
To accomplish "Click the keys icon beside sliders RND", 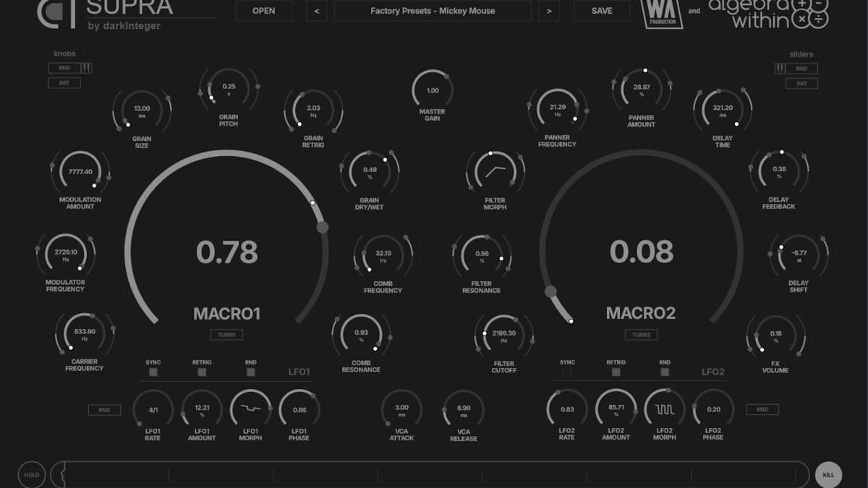I will coord(780,68).
